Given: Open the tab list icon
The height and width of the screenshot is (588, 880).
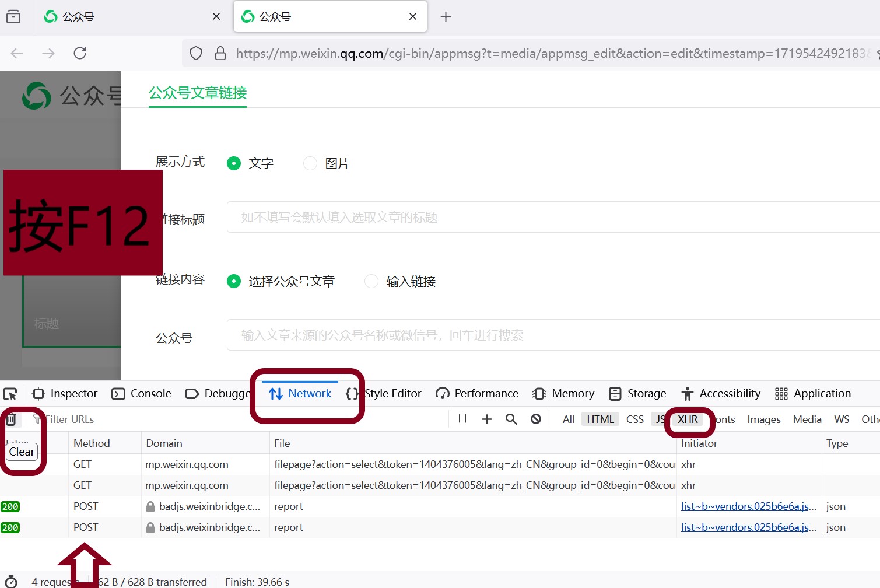Looking at the screenshot, I should pyautogui.click(x=13, y=17).
